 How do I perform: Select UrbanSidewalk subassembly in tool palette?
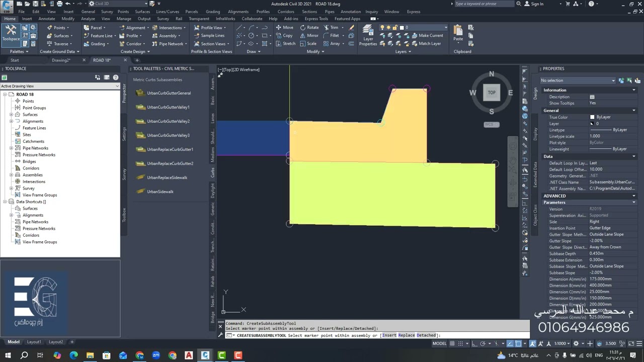[x=155, y=192]
